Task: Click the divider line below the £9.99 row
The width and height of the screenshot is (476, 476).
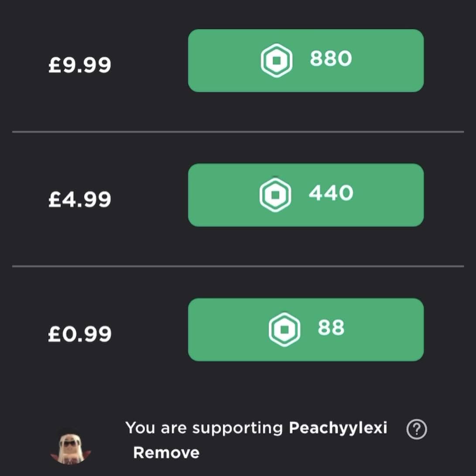Action: click(x=238, y=131)
